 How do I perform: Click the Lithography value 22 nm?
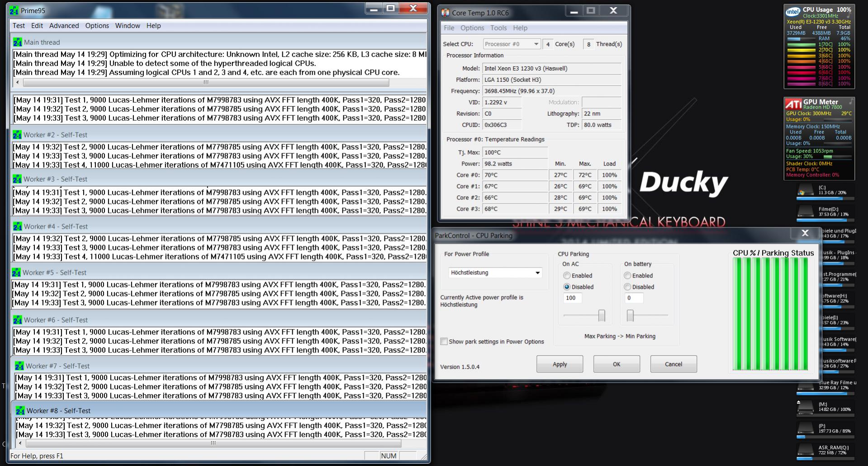(602, 114)
